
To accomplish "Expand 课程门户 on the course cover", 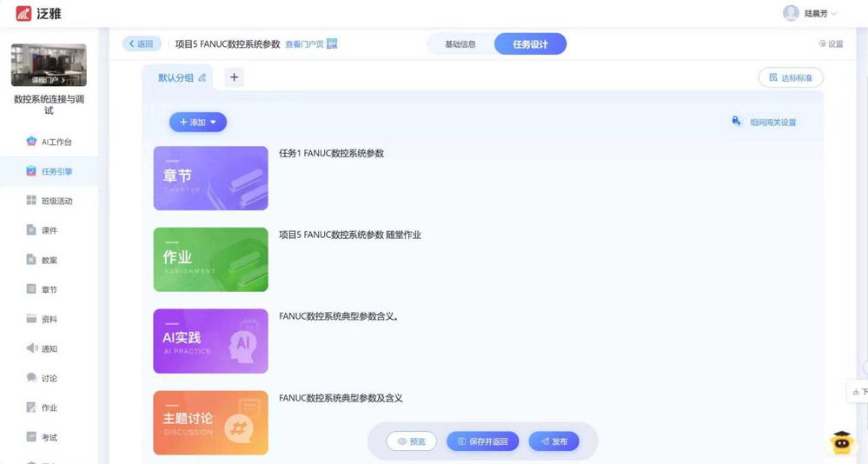I will pyautogui.click(x=49, y=80).
